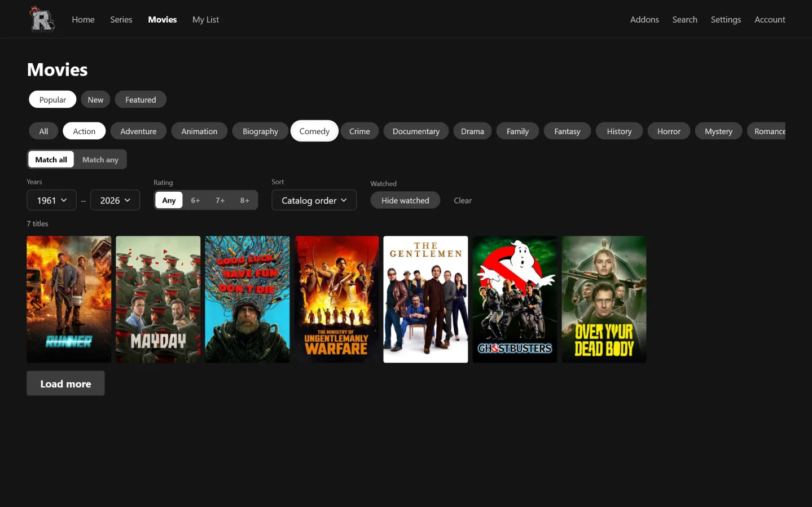Viewport: 812px width, 507px height.
Task: Select the Any rating option
Action: click(169, 200)
